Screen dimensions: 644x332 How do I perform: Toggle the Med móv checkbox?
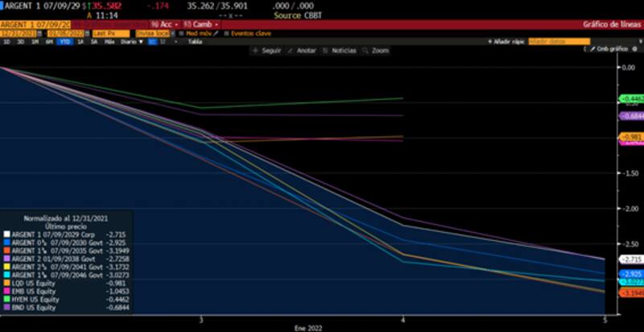pyautogui.click(x=182, y=33)
